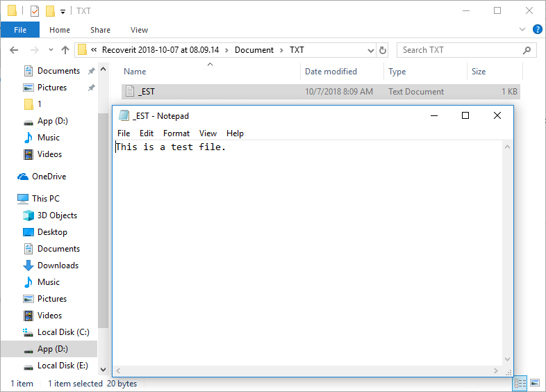Screen dimensions: 546x392
Task: Open pinned Pictures in Quick access
Action: [52, 88]
